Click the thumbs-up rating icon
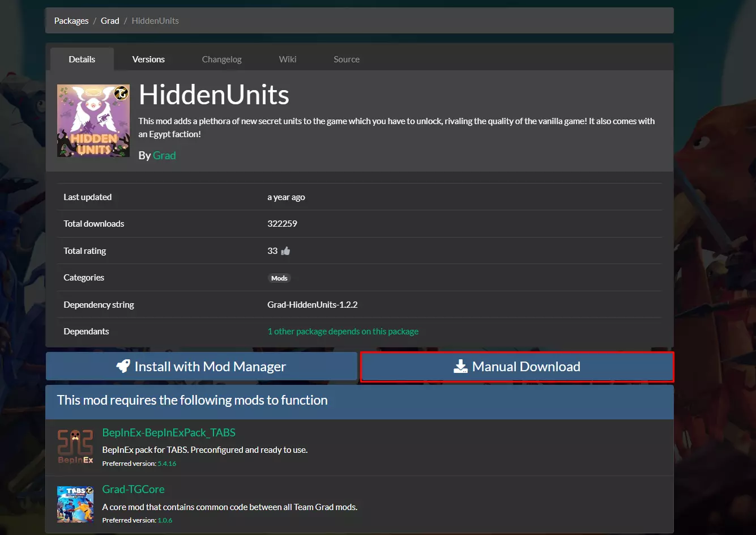Screen dimensions: 756x535 [285, 250]
